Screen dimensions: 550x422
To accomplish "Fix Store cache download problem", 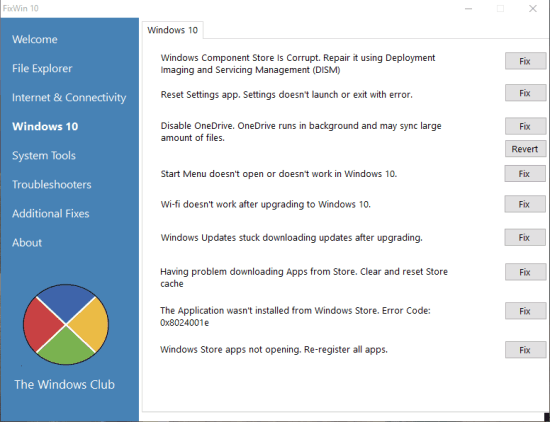I will [525, 272].
